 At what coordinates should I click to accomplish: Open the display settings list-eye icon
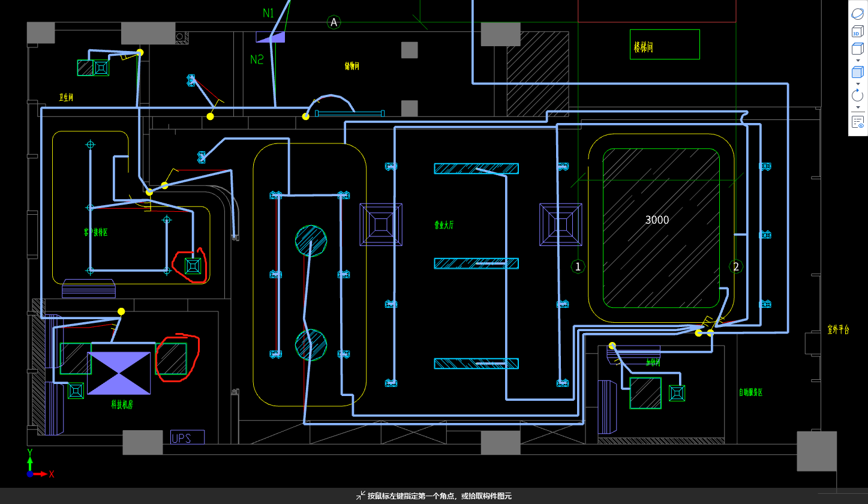pos(857,122)
